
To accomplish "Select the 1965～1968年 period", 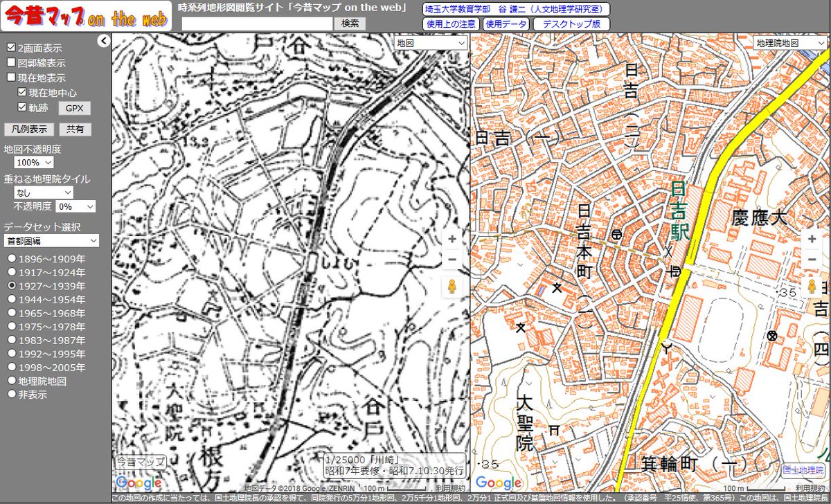I will (12, 313).
